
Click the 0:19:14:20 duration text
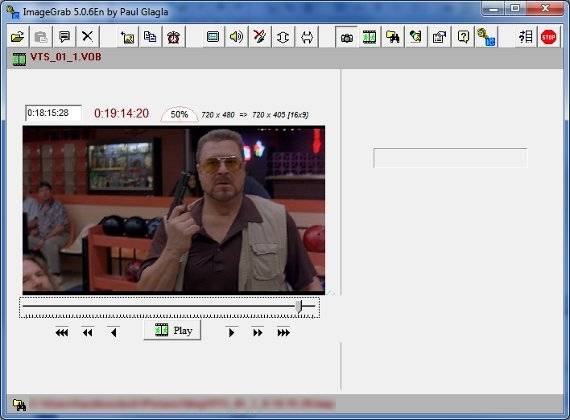tap(121, 113)
